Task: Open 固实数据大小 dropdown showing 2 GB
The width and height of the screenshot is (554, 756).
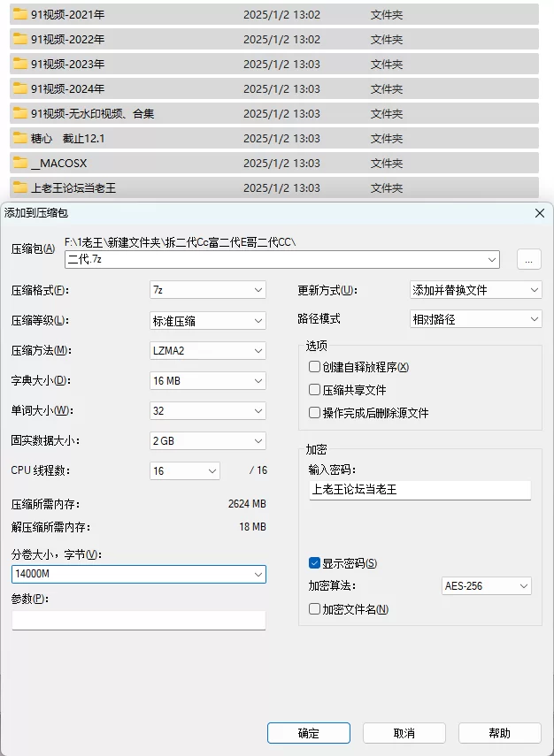Action: pos(207,440)
